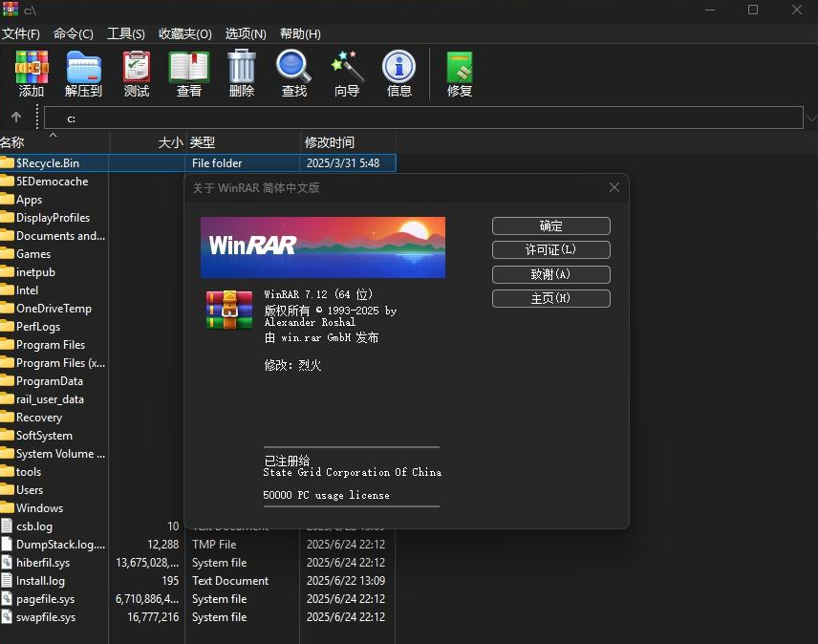Sort by the 大小 column header
This screenshot has width=818, height=644.
[147, 142]
